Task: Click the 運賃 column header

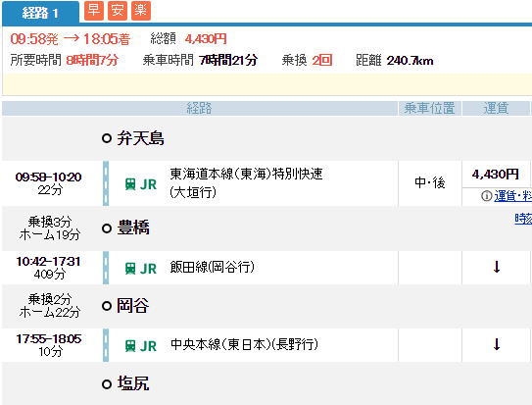Action: point(496,108)
